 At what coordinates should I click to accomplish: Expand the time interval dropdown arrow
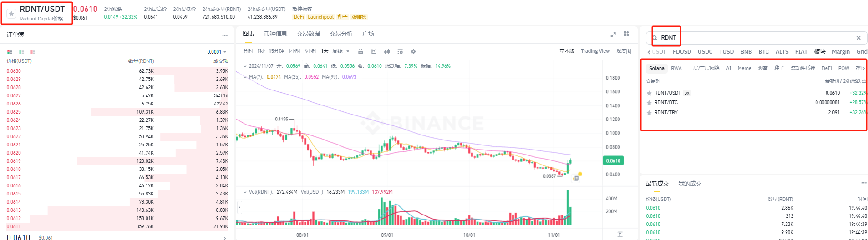point(348,51)
